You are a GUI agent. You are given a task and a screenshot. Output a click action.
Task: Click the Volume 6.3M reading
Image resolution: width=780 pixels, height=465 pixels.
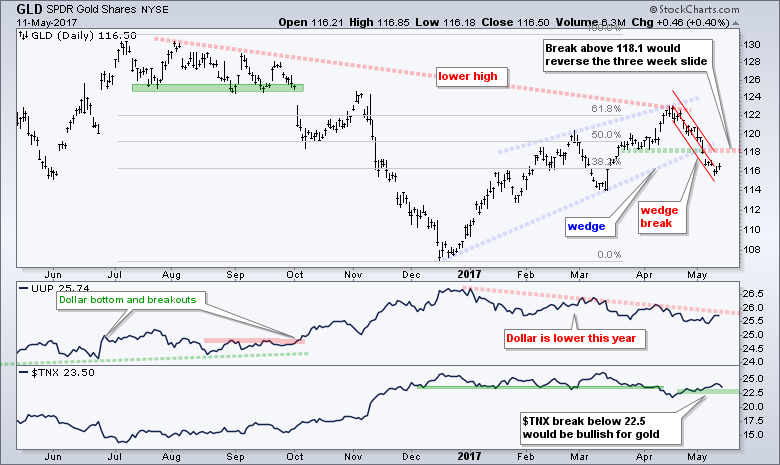[590, 22]
